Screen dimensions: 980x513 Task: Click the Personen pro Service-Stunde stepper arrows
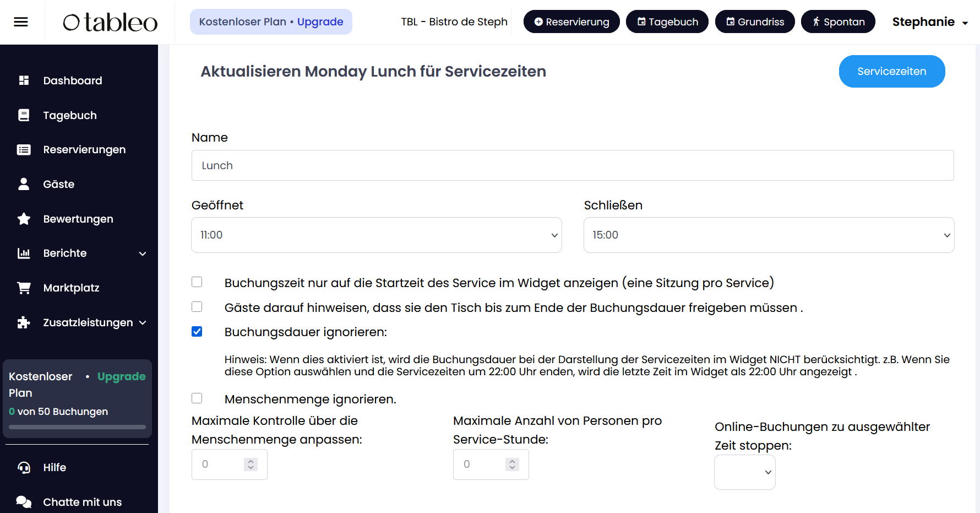[x=512, y=465]
